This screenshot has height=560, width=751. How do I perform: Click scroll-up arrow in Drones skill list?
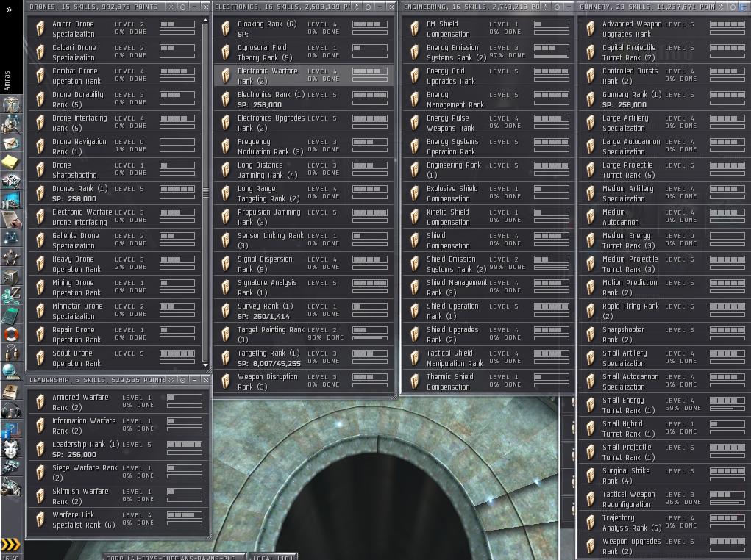pos(205,20)
